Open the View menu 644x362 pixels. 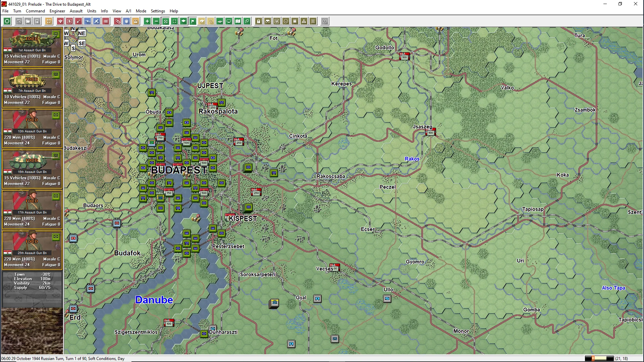tap(117, 11)
